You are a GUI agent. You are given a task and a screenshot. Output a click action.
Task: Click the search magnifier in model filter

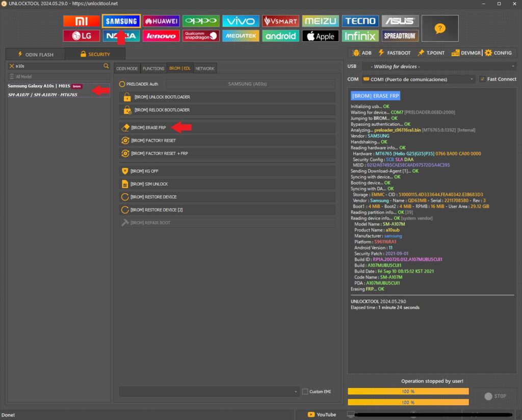[106, 66]
